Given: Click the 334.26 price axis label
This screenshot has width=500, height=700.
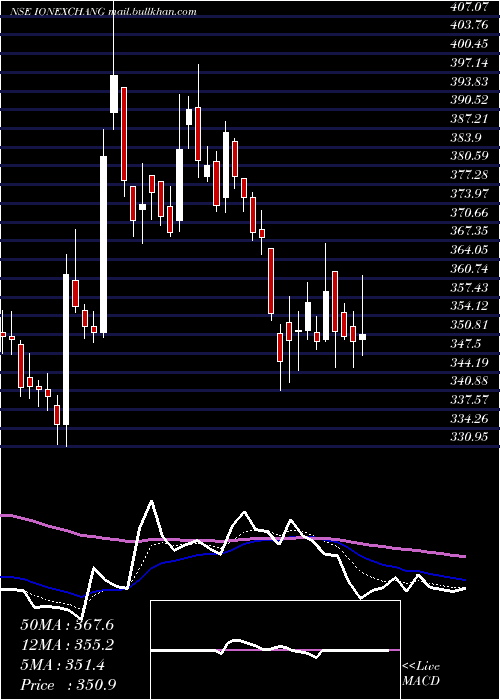Looking at the screenshot, I should (470, 418).
